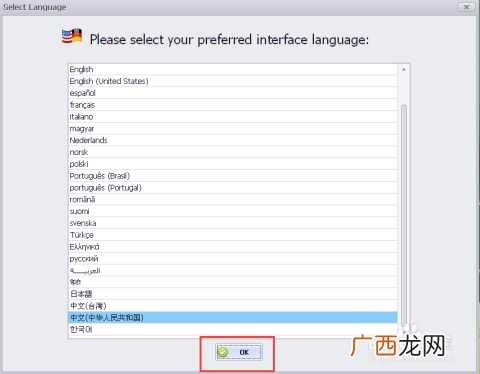
Task: Close the Select Language dialog
Action: pos(466,7)
